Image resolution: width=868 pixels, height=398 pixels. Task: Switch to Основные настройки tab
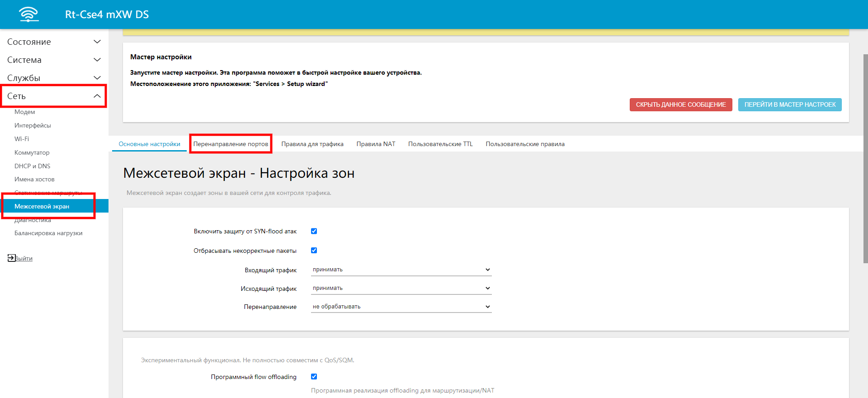pos(149,144)
